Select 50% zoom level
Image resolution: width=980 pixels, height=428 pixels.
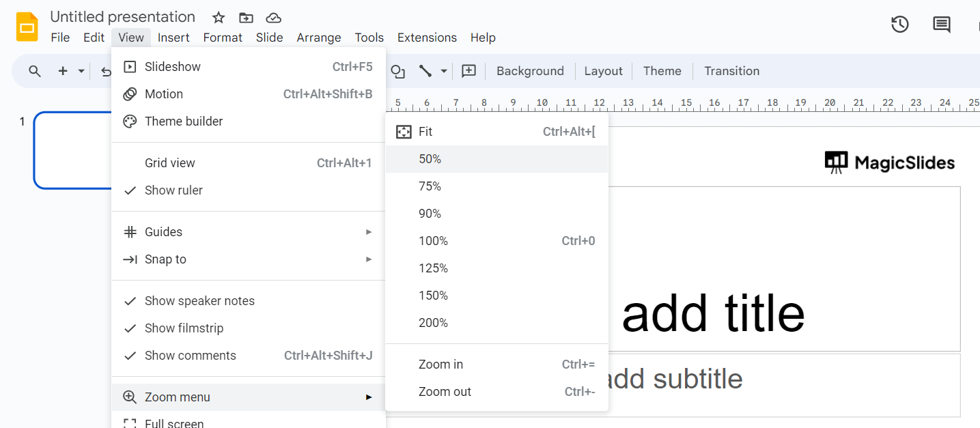point(430,159)
